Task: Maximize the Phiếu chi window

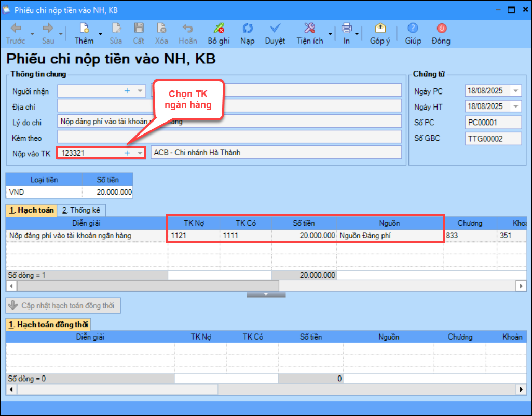Action: [511, 9]
